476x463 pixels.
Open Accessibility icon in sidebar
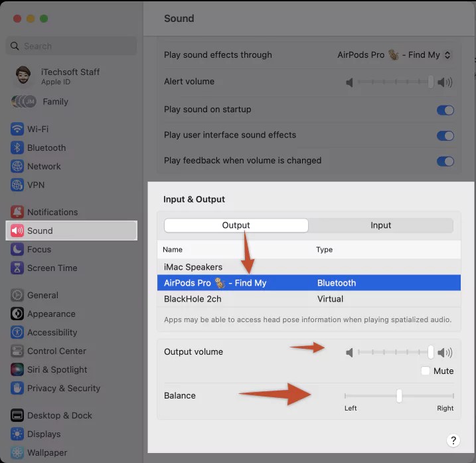point(17,332)
